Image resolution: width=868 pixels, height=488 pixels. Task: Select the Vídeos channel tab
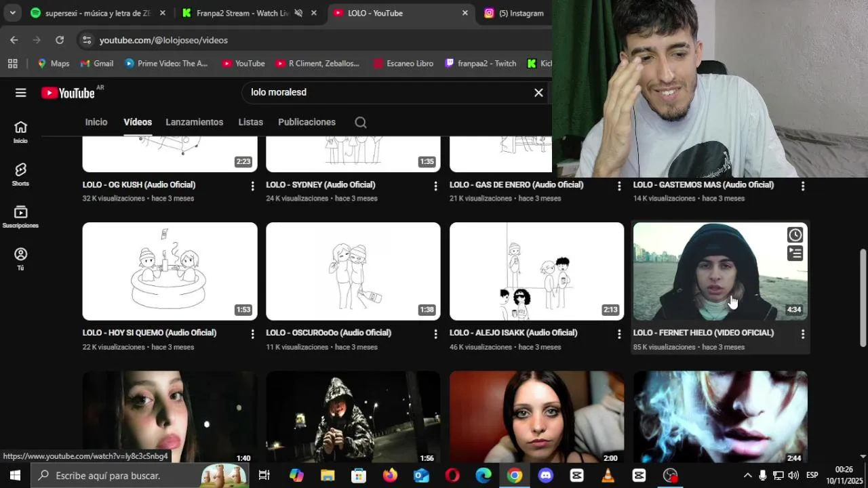point(138,122)
